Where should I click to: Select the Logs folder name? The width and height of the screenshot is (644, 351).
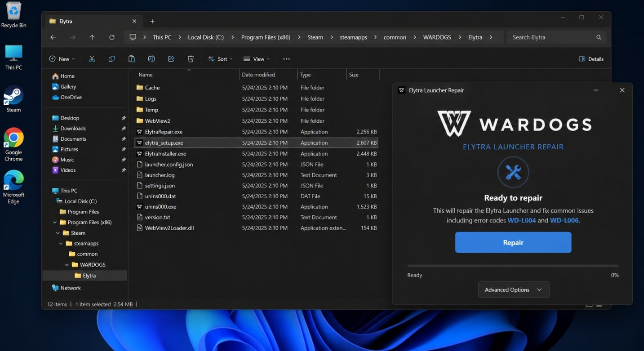[x=151, y=99]
